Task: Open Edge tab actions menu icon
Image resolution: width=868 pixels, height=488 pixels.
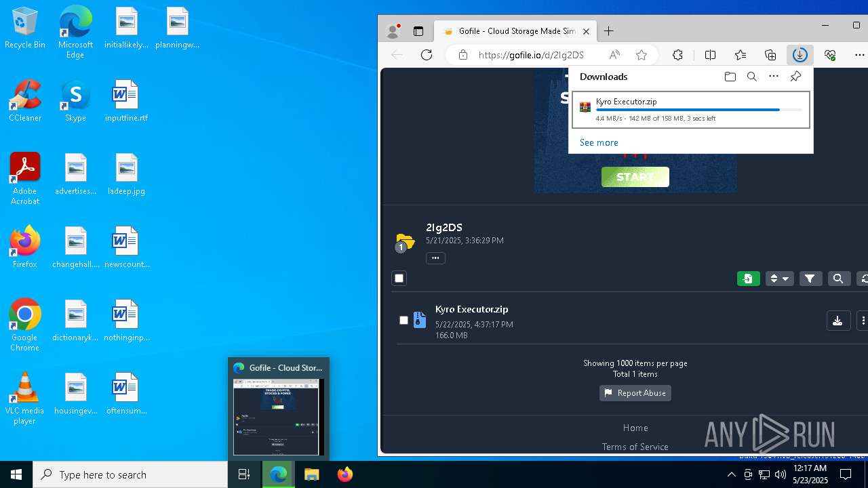Action: coord(418,31)
